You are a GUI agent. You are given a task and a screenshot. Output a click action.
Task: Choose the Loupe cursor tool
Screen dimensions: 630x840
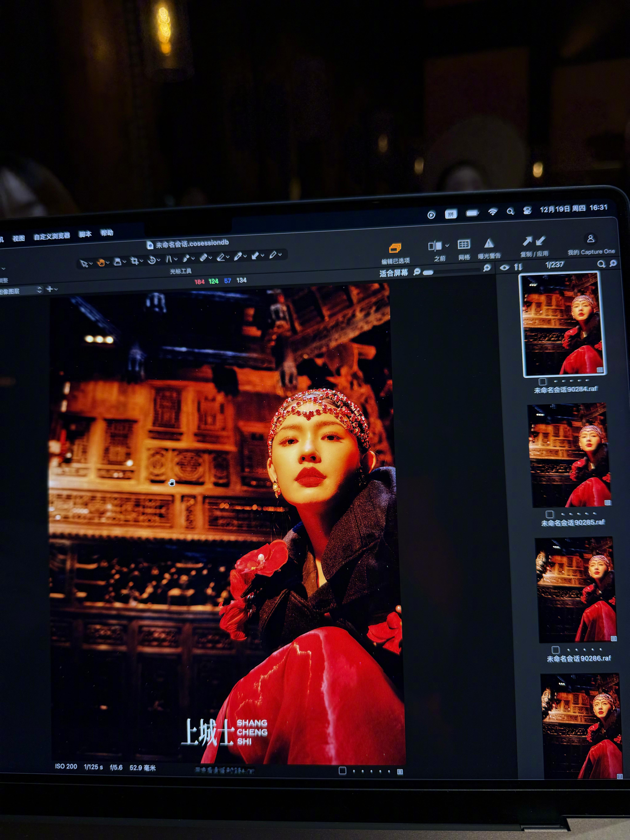pyautogui.click(x=118, y=262)
